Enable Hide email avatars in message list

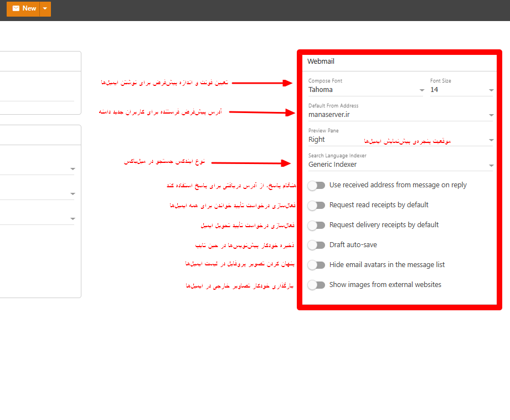(316, 265)
